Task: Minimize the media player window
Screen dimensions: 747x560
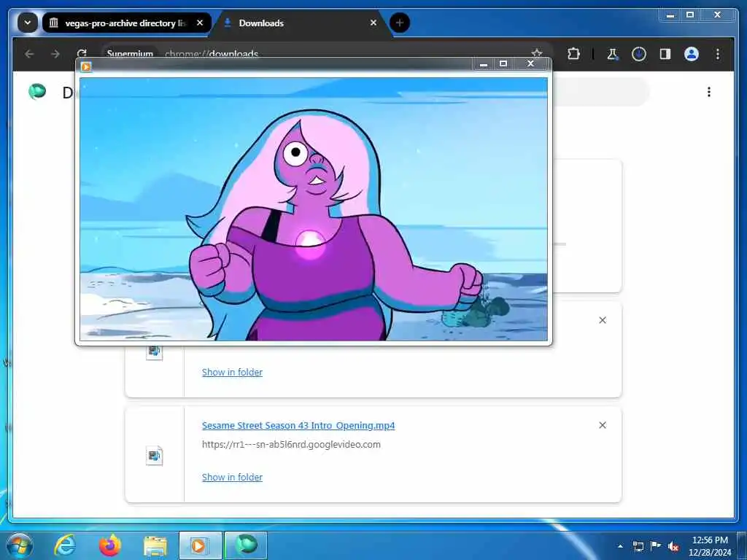Action: pyautogui.click(x=484, y=64)
